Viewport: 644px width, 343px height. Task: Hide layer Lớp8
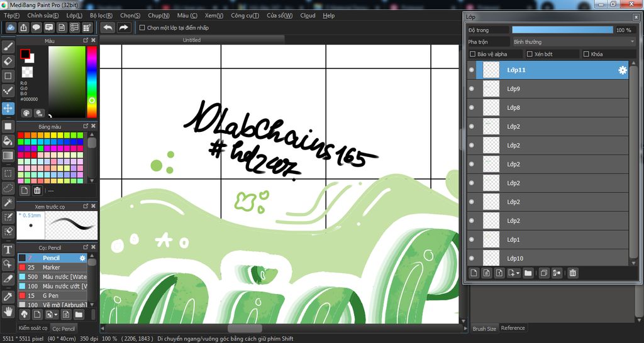pyautogui.click(x=472, y=107)
